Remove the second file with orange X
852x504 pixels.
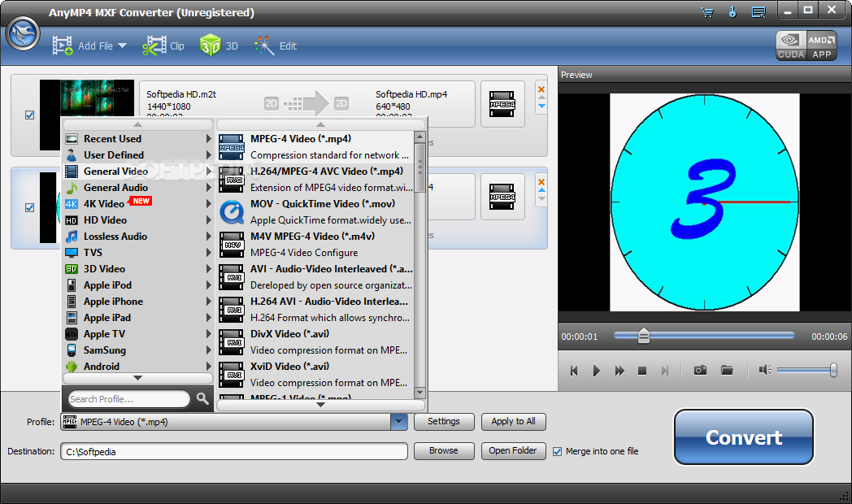click(541, 181)
